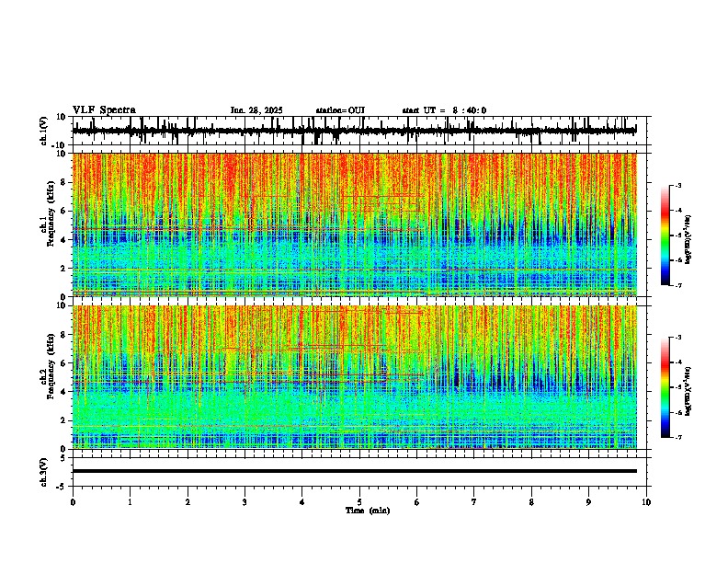The image size is (728, 563).
Task: Click the "ch.1(V)" axis label
Action: [45, 131]
